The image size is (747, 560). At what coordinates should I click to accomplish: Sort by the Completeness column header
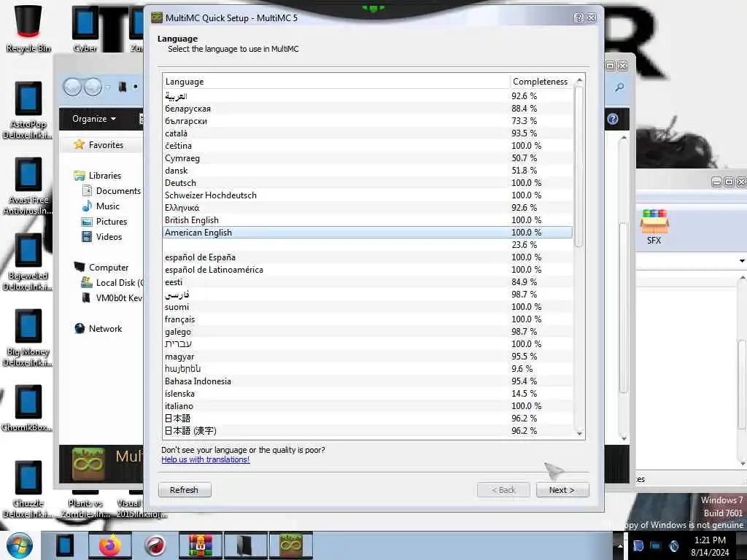(541, 82)
